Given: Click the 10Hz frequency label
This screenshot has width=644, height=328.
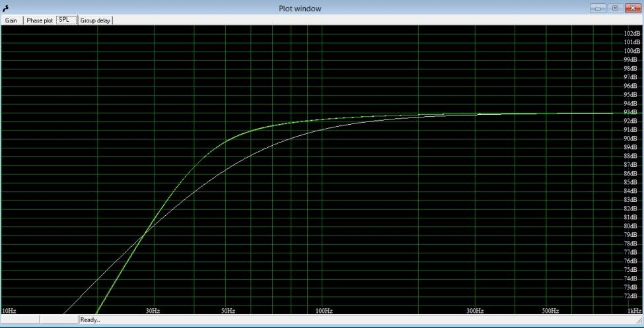Looking at the screenshot, I should coord(9,311).
